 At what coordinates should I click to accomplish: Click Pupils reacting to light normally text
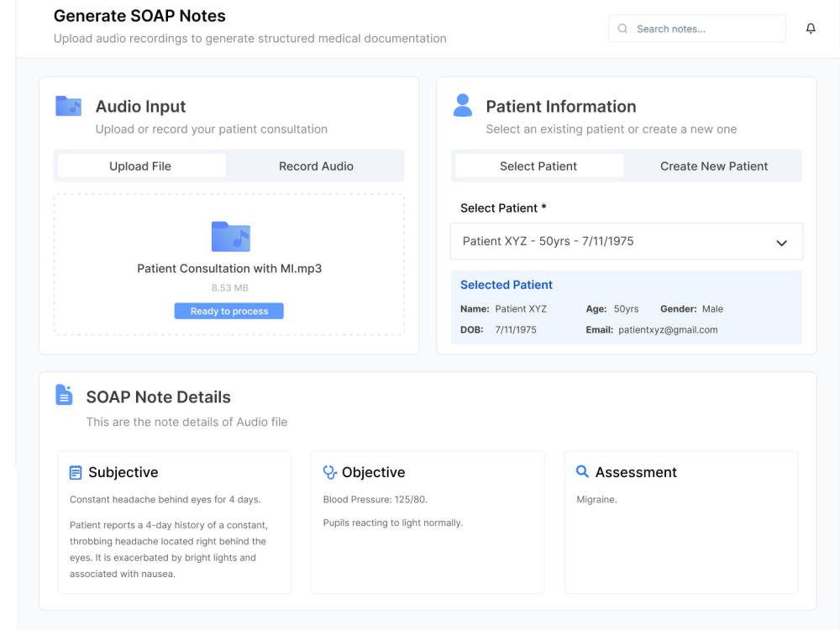[x=392, y=522]
